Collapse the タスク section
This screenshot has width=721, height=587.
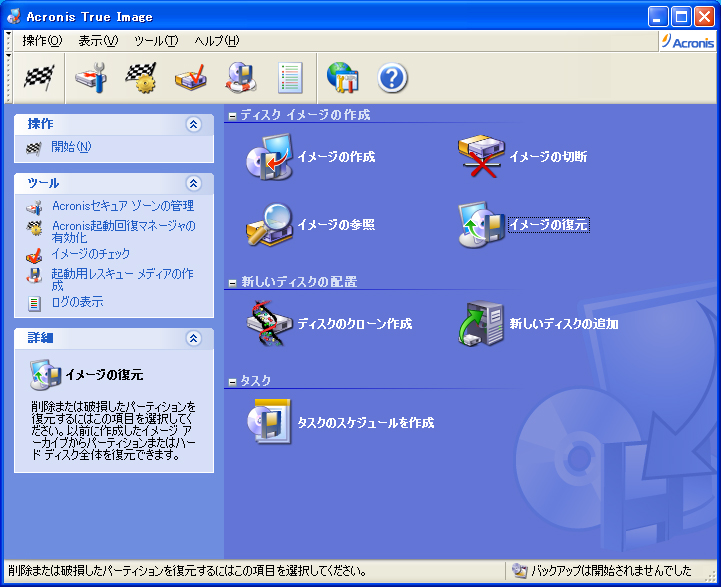[232, 382]
